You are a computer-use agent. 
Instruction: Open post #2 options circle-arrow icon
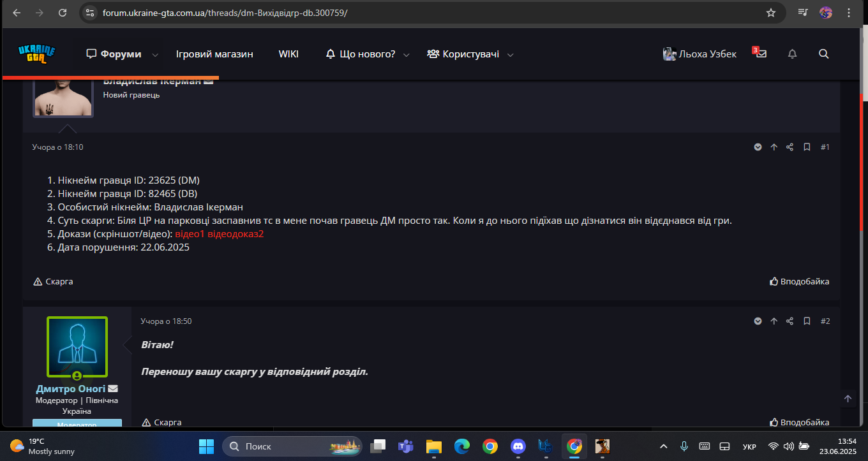click(758, 321)
